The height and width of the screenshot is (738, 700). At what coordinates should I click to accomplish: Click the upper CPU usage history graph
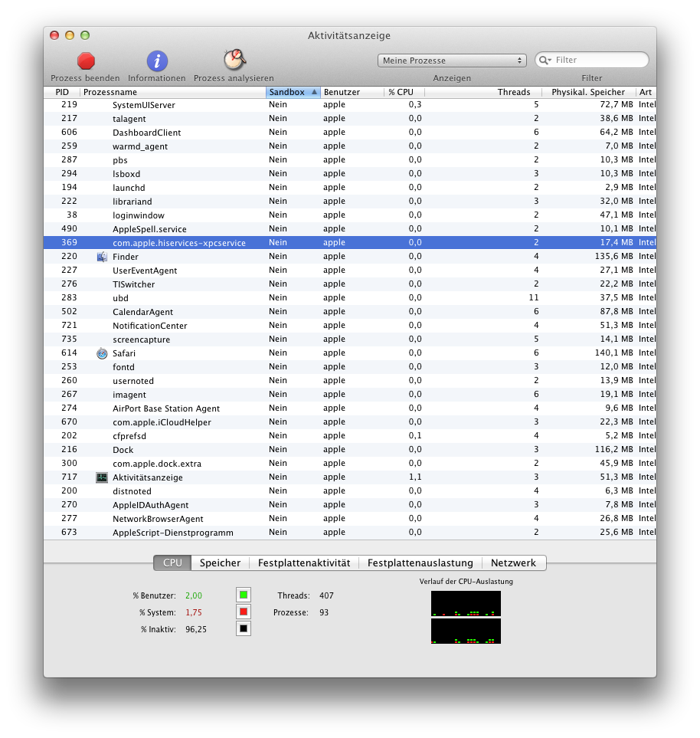(x=466, y=603)
